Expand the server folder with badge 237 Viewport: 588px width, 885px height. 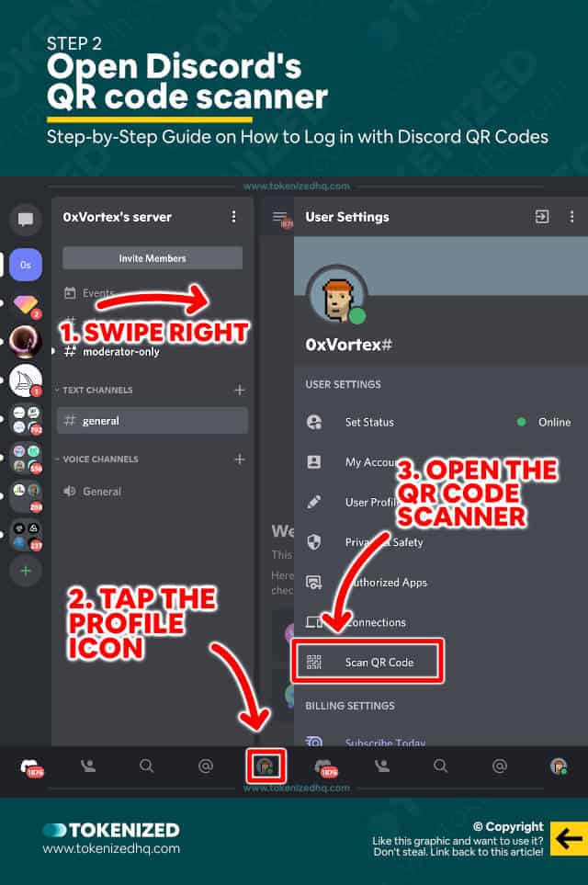27,535
